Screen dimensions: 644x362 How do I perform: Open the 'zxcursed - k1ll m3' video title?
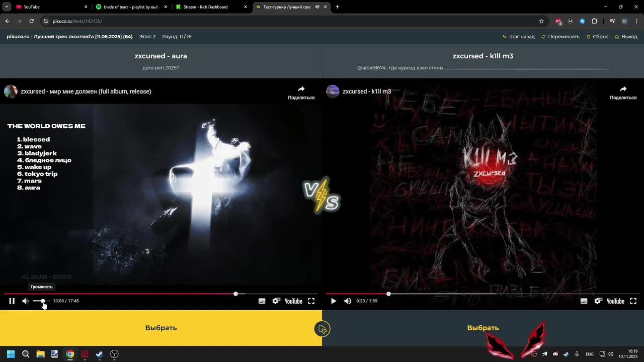click(x=367, y=92)
